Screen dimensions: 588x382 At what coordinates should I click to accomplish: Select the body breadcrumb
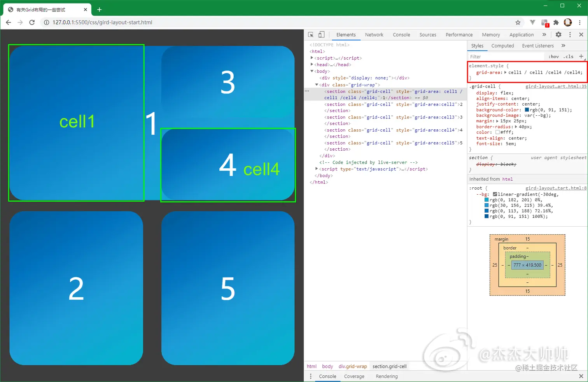click(327, 366)
